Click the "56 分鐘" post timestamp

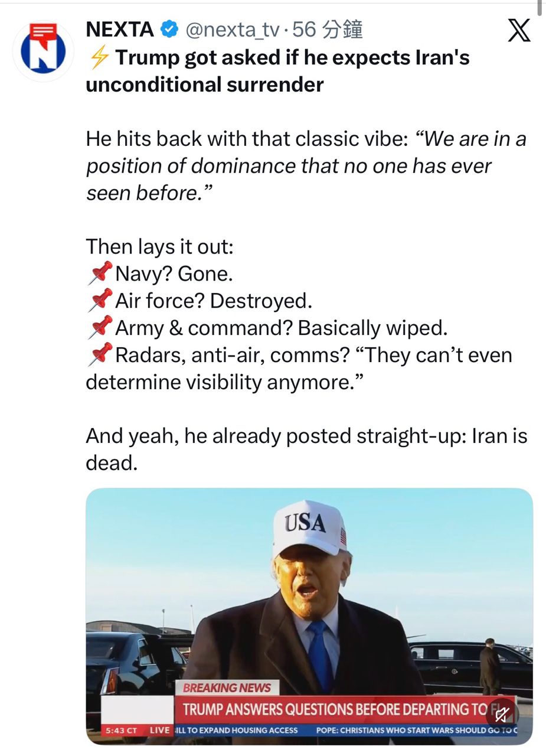[328, 30]
